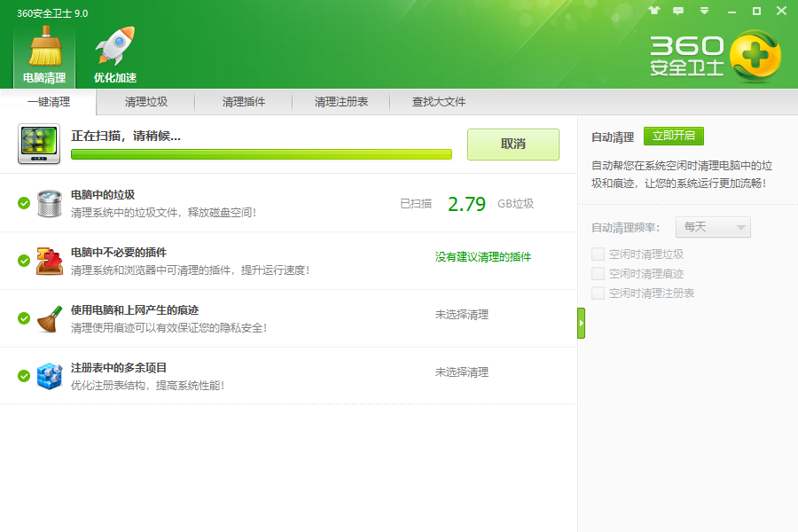The width and height of the screenshot is (798, 532).
Task: Maximize the 360 window
Action: 757,11
